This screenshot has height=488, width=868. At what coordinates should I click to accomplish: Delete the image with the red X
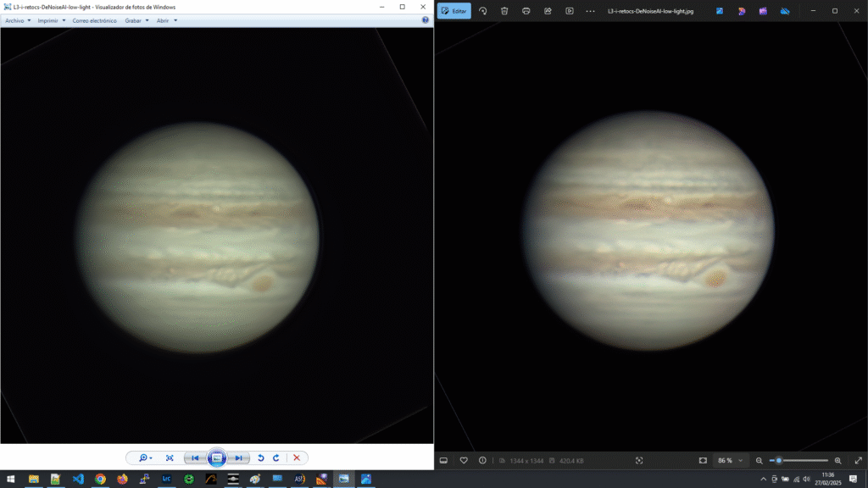[297, 458]
